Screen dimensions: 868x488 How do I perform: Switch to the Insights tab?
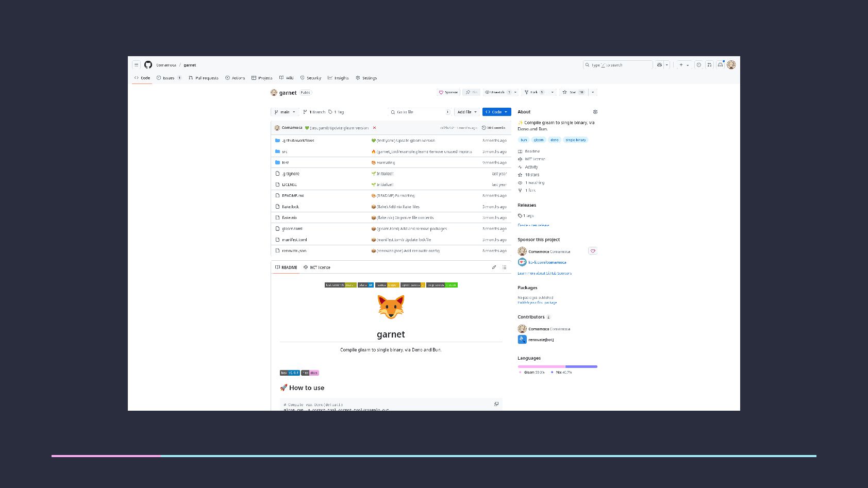coord(338,78)
